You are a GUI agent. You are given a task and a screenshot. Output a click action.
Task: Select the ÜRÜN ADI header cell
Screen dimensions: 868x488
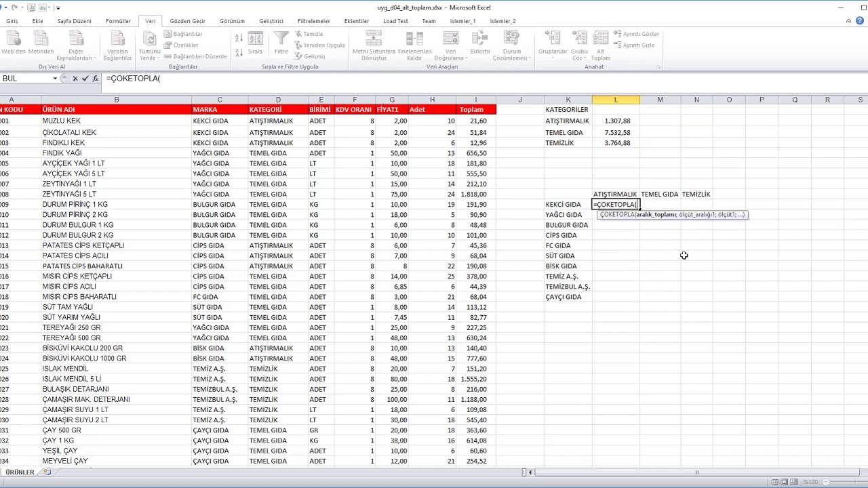click(116, 110)
